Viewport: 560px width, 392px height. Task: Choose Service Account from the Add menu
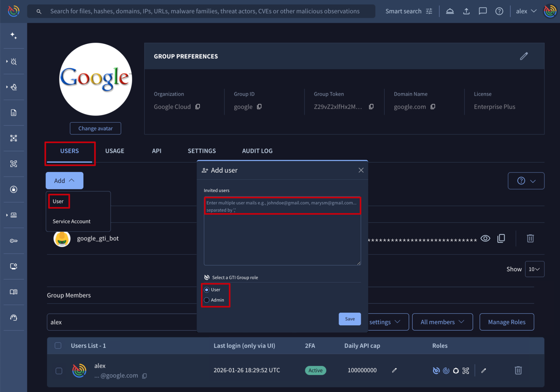pyautogui.click(x=72, y=221)
